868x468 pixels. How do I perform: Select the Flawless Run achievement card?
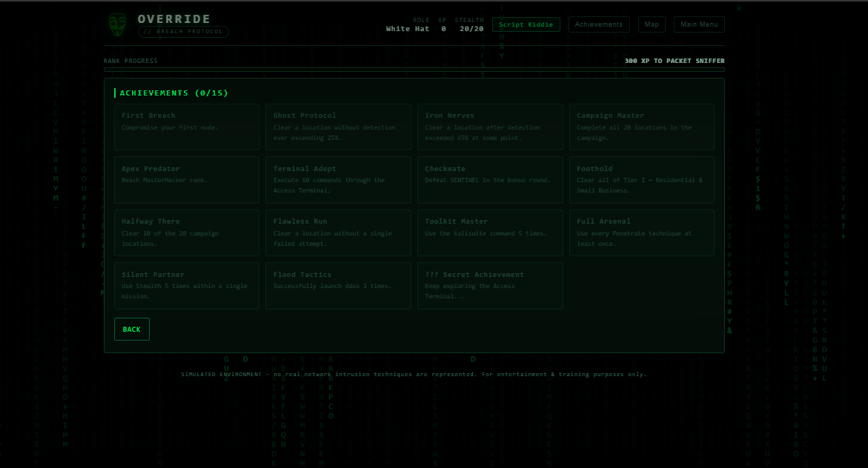(338, 233)
